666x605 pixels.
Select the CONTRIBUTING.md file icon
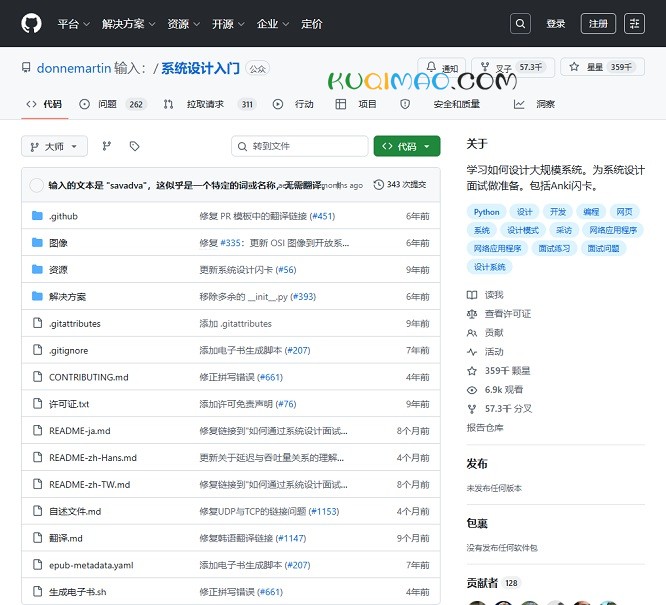(37, 376)
